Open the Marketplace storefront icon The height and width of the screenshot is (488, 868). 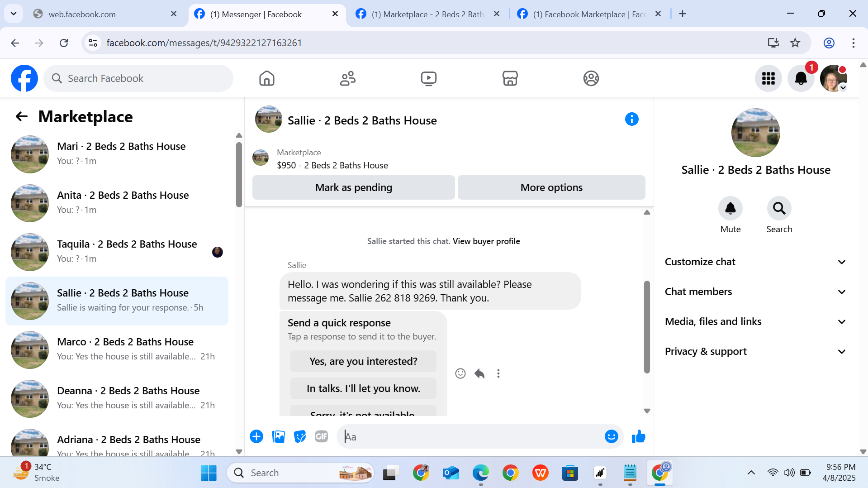pos(510,78)
